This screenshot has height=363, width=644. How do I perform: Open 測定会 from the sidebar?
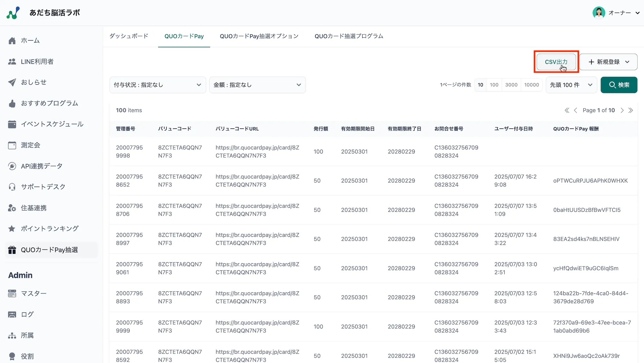[x=30, y=145]
